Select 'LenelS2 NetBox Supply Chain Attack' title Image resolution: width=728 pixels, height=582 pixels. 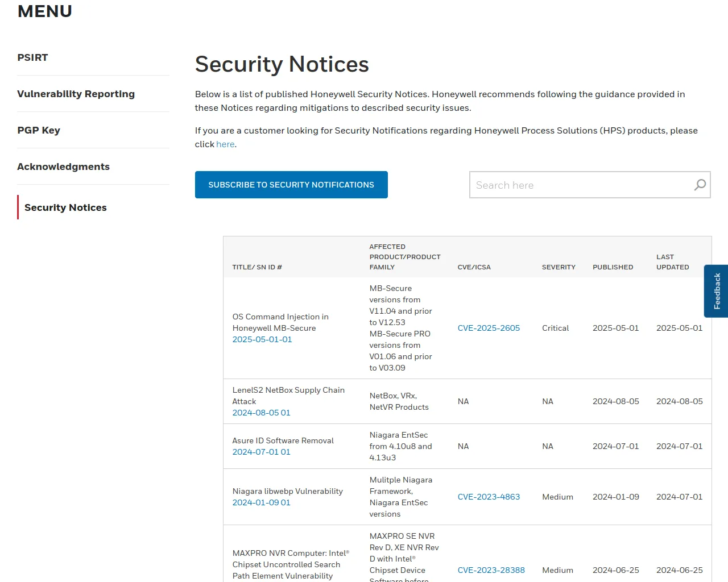(x=288, y=396)
